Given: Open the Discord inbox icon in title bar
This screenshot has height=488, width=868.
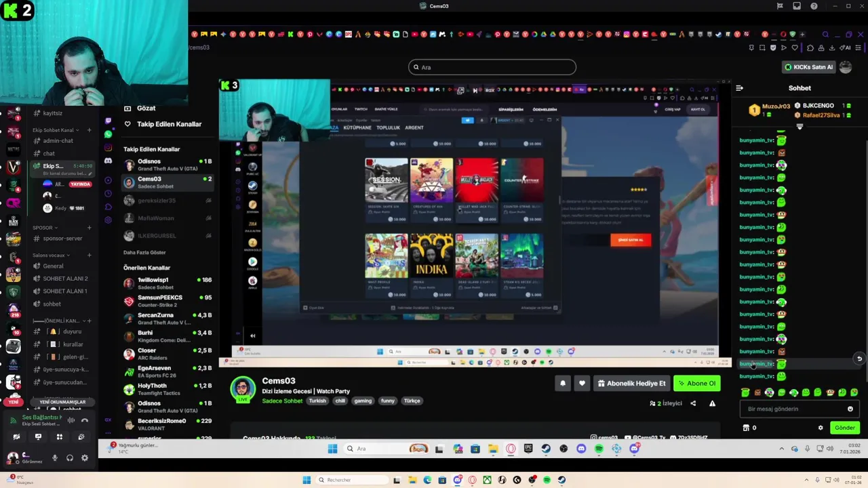Looking at the screenshot, I should click(797, 6).
